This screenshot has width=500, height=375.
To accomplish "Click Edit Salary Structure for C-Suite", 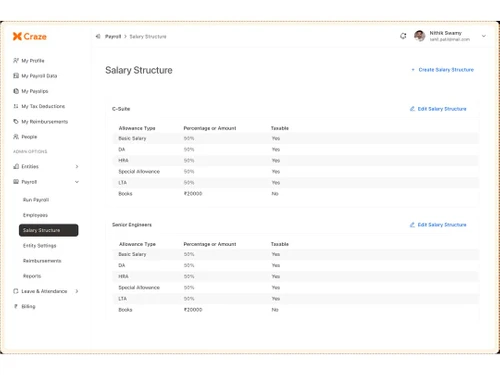I will (442, 109).
